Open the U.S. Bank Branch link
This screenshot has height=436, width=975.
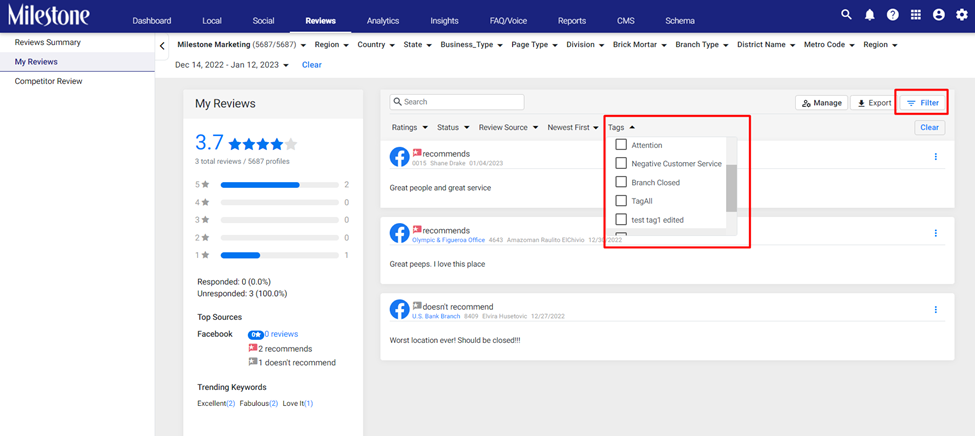click(x=436, y=316)
